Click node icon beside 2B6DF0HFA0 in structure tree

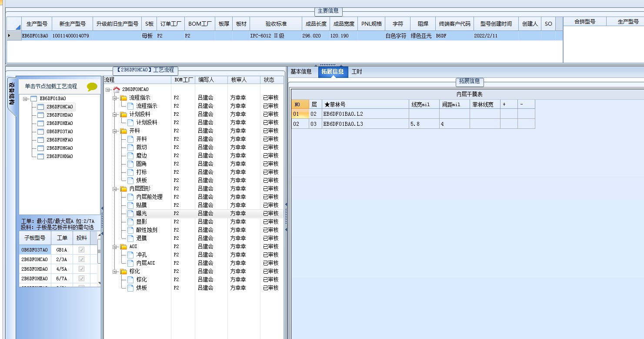coord(40,140)
